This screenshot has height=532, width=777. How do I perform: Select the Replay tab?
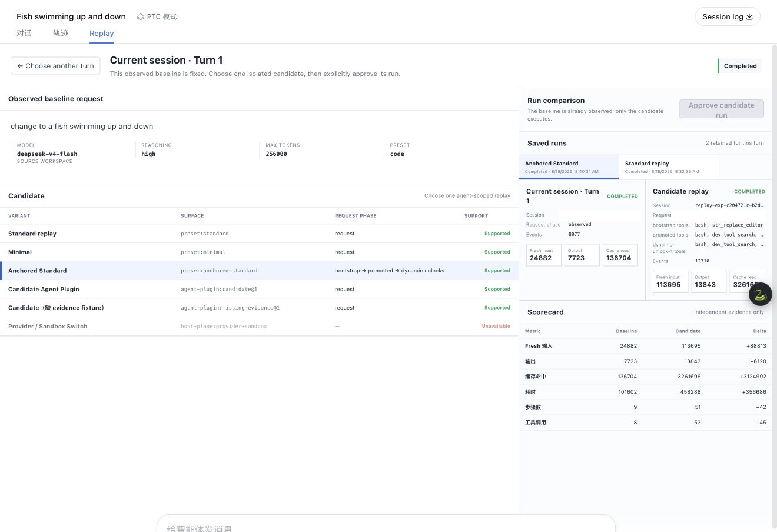tap(102, 34)
